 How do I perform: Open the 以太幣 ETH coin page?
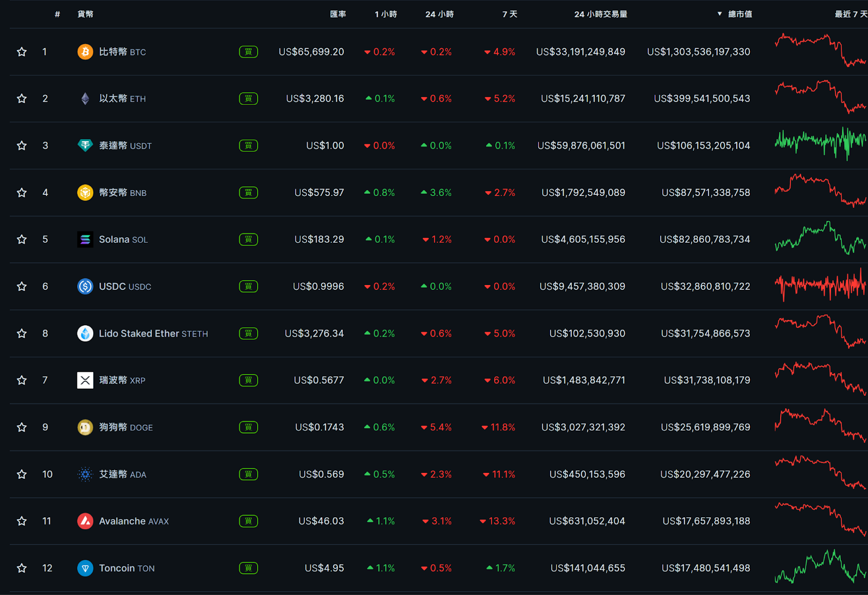pyautogui.click(x=122, y=98)
